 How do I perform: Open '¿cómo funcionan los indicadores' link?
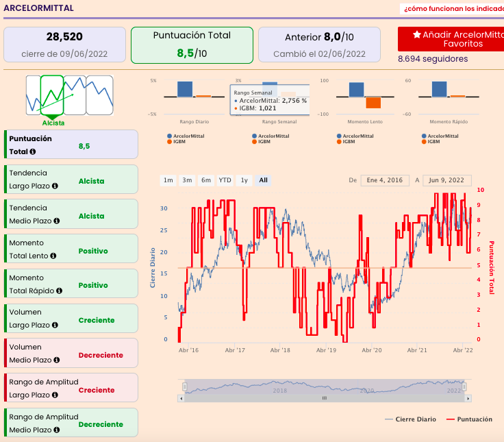(453, 9)
